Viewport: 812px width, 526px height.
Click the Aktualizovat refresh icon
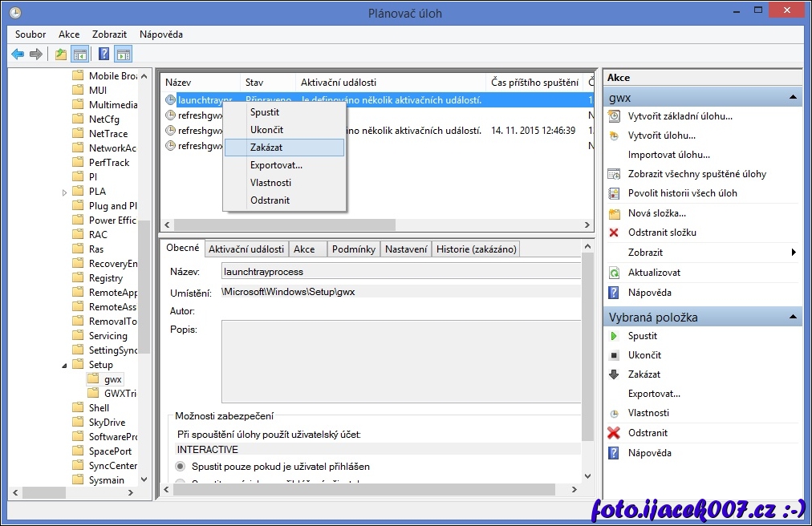(614, 273)
